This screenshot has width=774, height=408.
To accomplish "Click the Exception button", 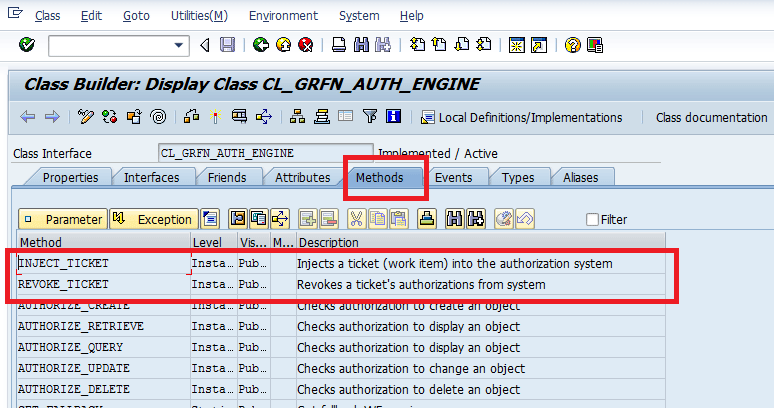I will coord(153,219).
